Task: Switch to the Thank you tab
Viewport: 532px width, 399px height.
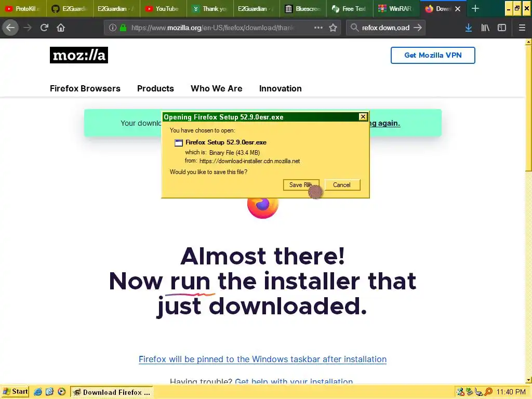Action: 210,9
